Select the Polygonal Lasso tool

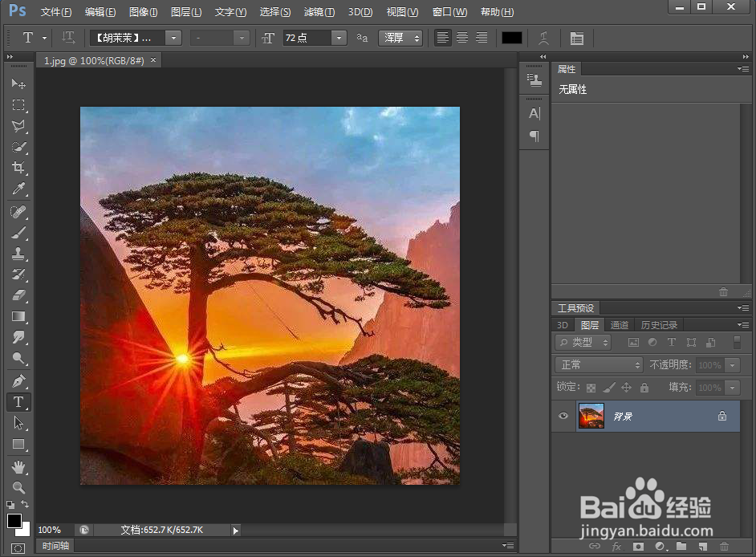pos(18,126)
